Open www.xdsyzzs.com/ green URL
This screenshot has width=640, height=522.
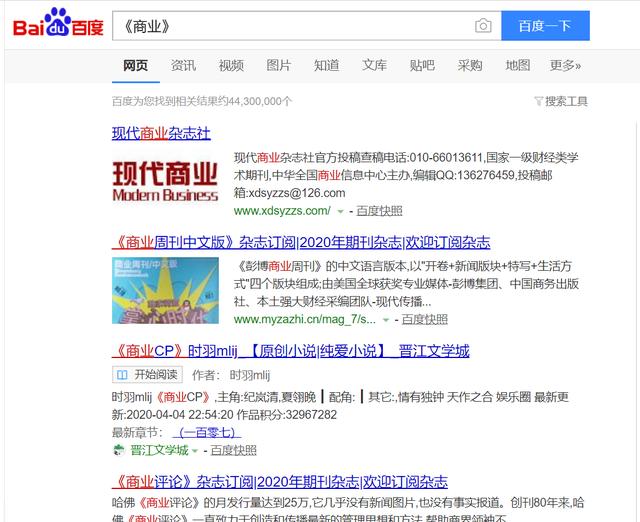[x=282, y=211]
